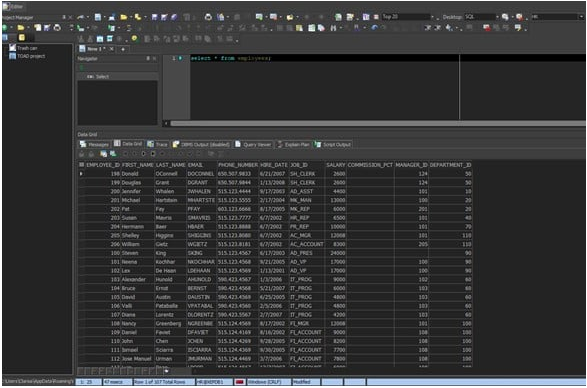This screenshot has width=587, height=388.
Task: Click the yellow round icon in third toolbar row
Action: point(134,39)
